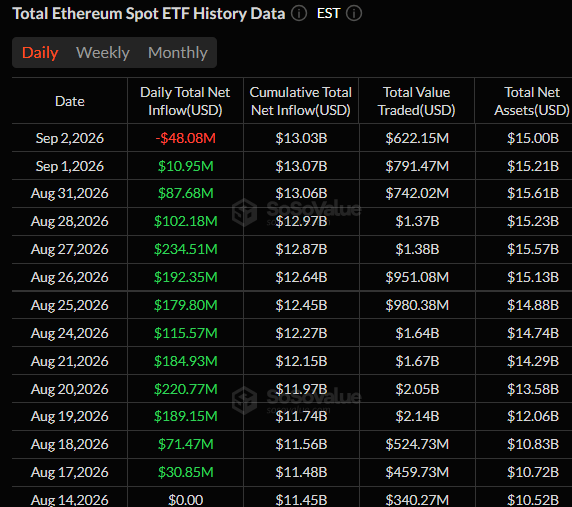Click Daily Total Net Inflow(USD) header
The width and height of the screenshot is (572, 507).
pyautogui.click(x=185, y=101)
